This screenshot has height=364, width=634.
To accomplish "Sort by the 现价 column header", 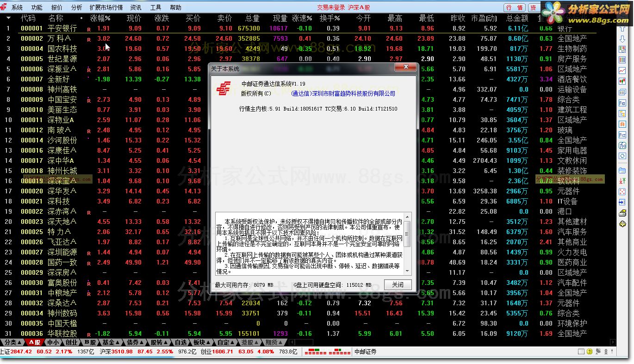I will 134,18.
